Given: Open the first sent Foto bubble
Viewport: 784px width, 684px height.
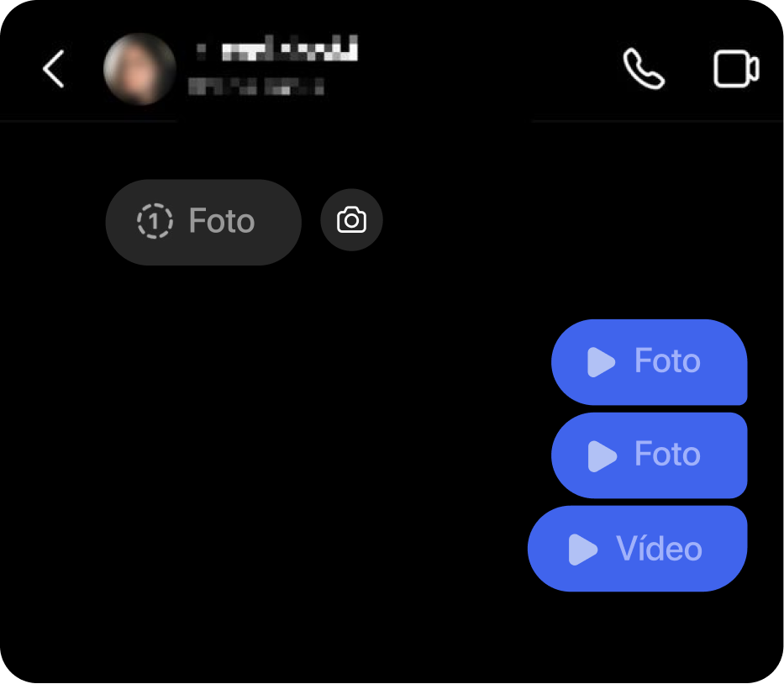Looking at the screenshot, I should (649, 362).
